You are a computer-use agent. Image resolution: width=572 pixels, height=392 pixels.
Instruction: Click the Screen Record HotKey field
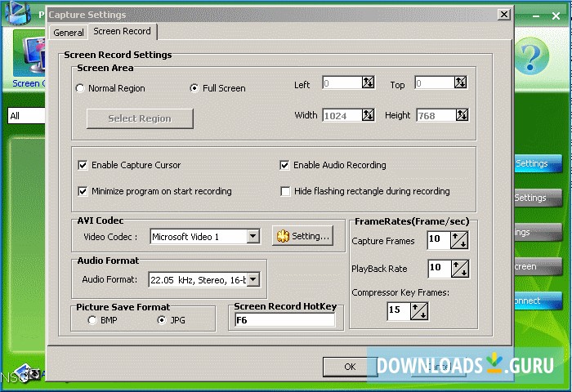[x=285, y=320]
